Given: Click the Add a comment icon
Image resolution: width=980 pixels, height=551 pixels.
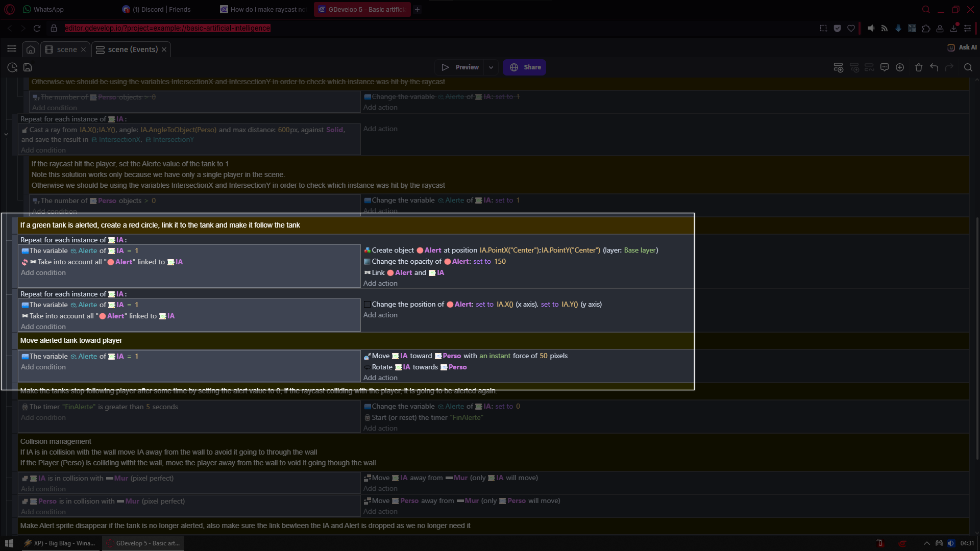Looking at the screenshot, I should coord(885,67).
